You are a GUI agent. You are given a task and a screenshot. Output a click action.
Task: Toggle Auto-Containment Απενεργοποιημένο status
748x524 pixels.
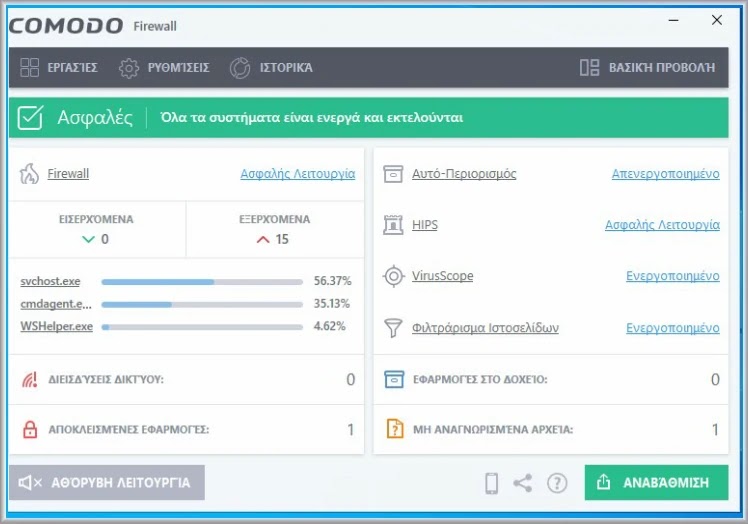pyautogui.click(x=665, y=174)
